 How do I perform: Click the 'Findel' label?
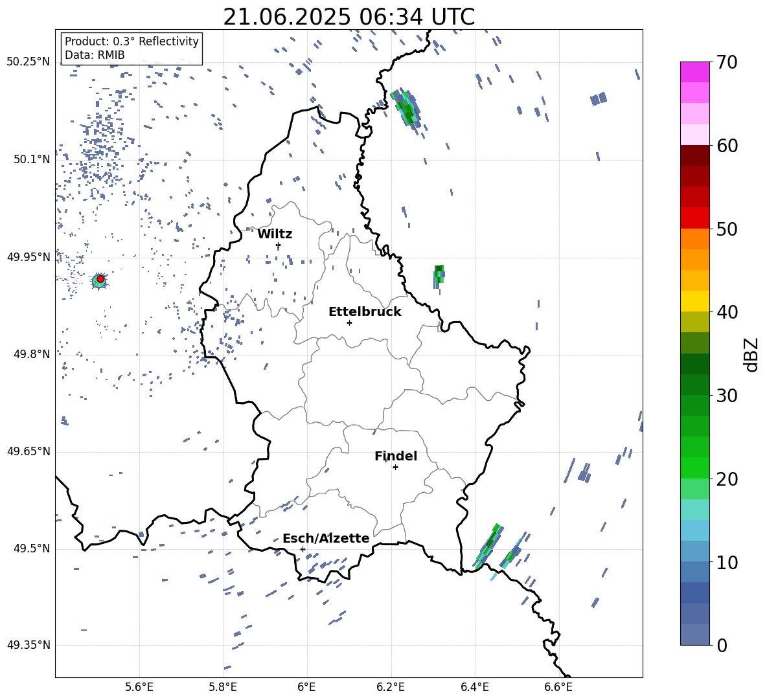tap(396, 456)
